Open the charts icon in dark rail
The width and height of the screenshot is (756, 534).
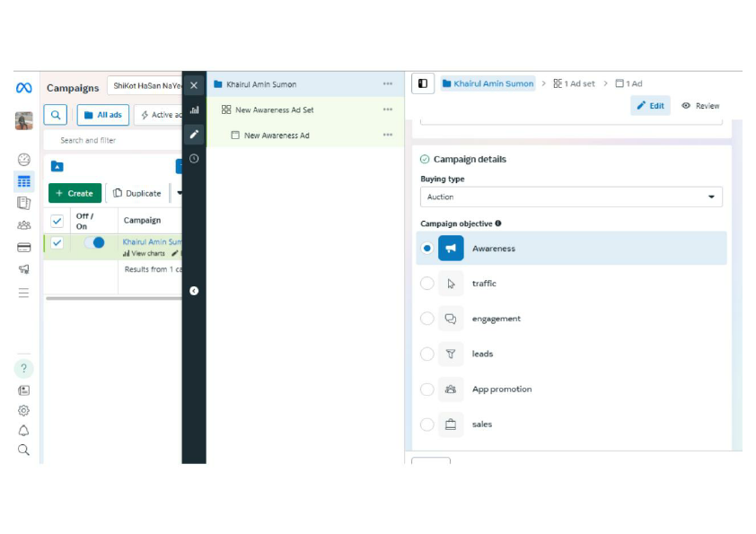tap(194, 109)
